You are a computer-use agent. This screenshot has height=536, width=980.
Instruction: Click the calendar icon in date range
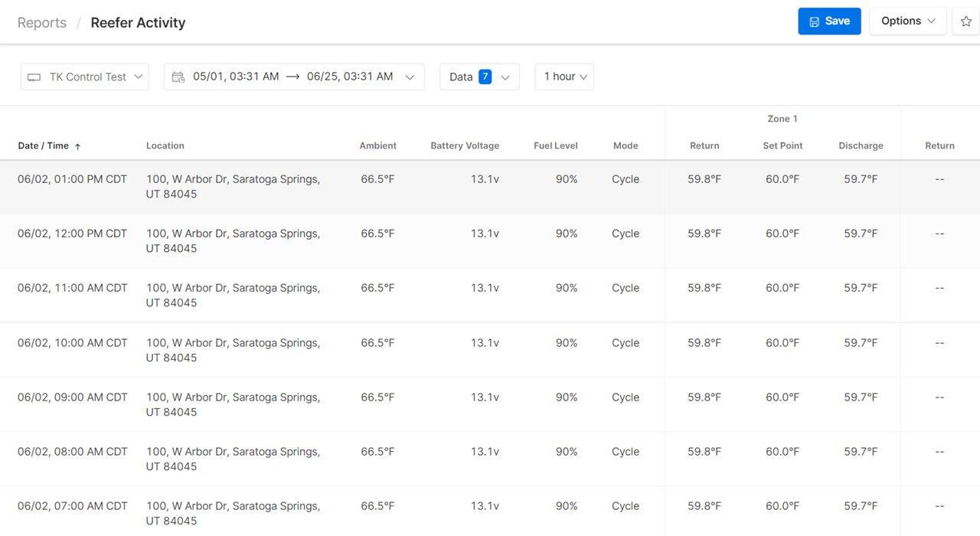click(x=178, y=77)
